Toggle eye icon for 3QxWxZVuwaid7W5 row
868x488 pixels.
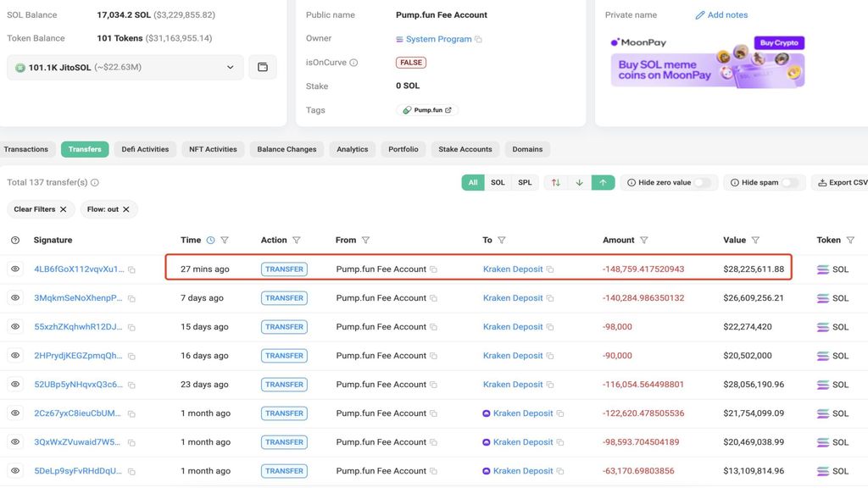point(15,441)
